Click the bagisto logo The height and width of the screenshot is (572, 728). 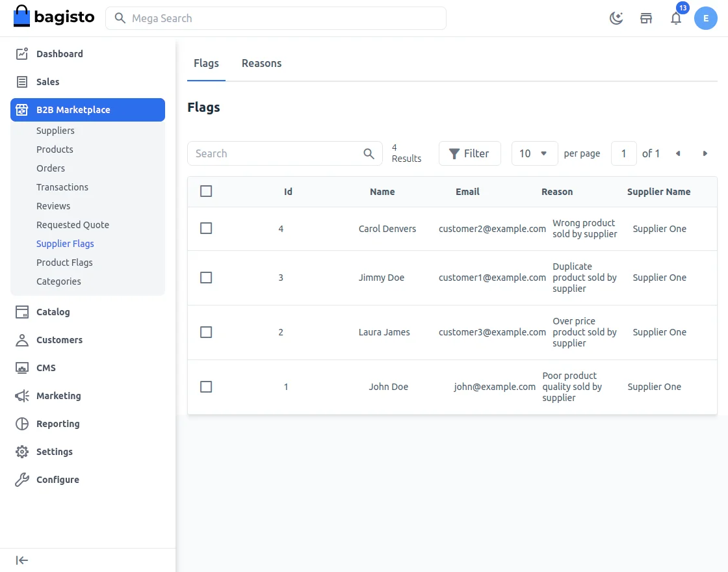[x=54, y=18]
